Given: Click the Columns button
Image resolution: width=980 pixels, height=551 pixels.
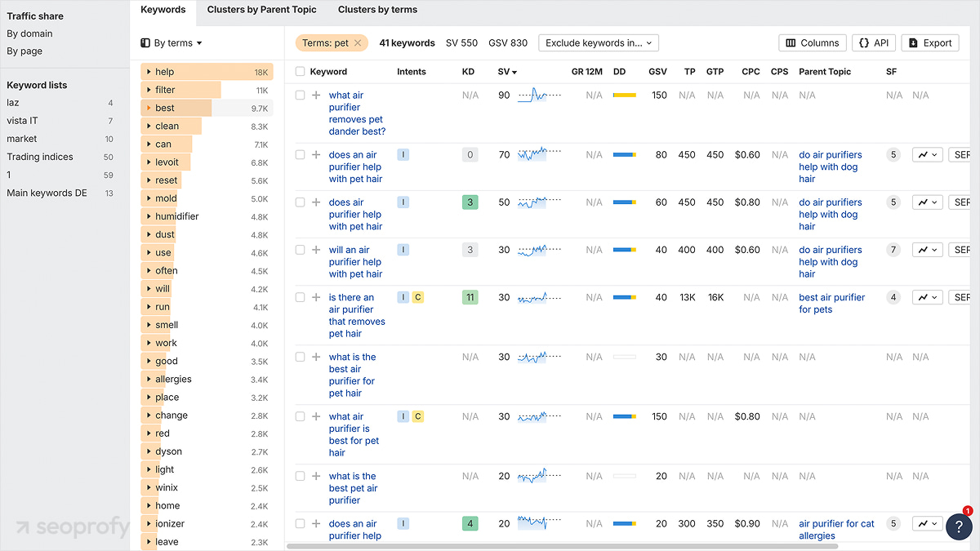Looking at the screenshot, I should point(812,43).
